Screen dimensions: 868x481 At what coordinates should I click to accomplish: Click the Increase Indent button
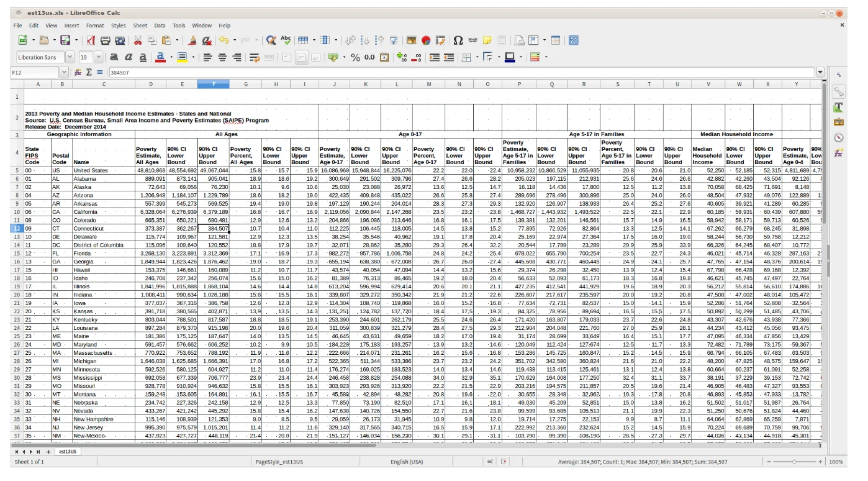coord(434,57)
